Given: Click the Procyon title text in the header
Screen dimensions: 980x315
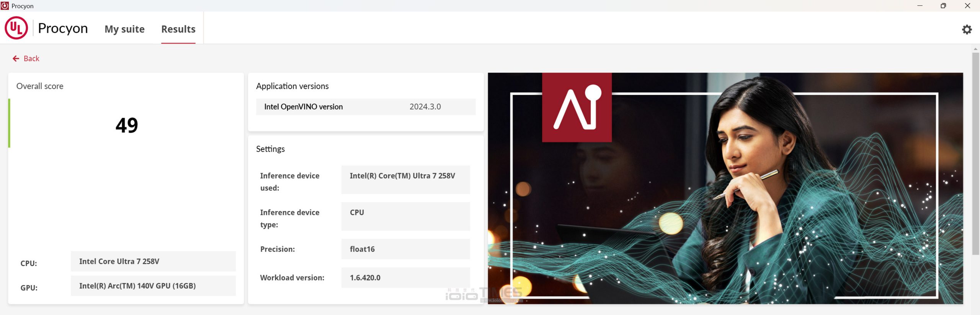Looking at the screenshot, I should 63,28.
